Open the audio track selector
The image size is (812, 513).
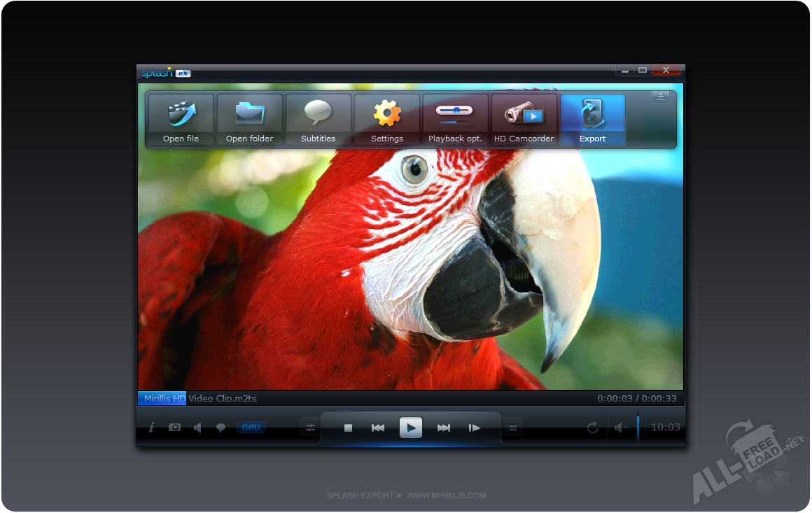(197, 428)
